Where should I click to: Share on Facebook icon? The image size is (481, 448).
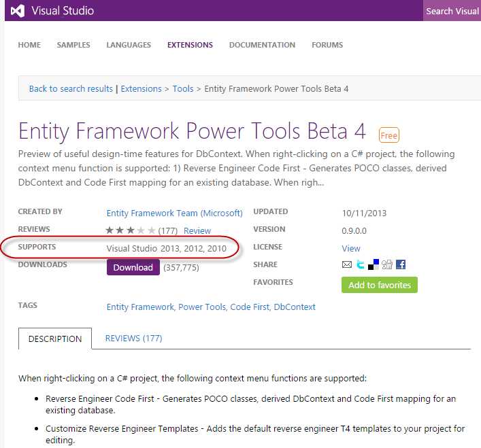[x=401, y=264]
